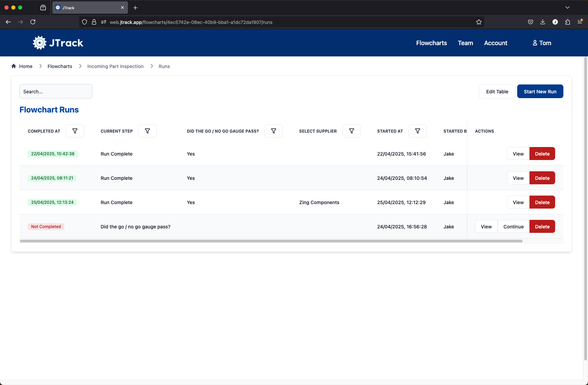Delete the Zing Components run
Image resolution: width=588 pixels, height=385 pixels.
tap(542, 202)
